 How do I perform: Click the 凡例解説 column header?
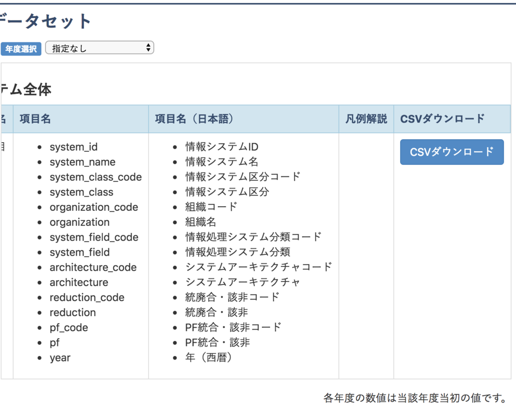point(366,119)
